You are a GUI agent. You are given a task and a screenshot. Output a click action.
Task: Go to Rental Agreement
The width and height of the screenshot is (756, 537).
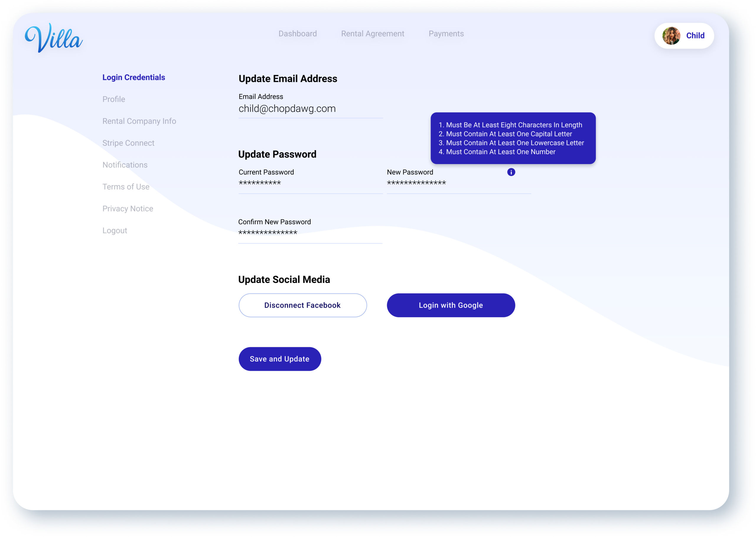point(372,34)
